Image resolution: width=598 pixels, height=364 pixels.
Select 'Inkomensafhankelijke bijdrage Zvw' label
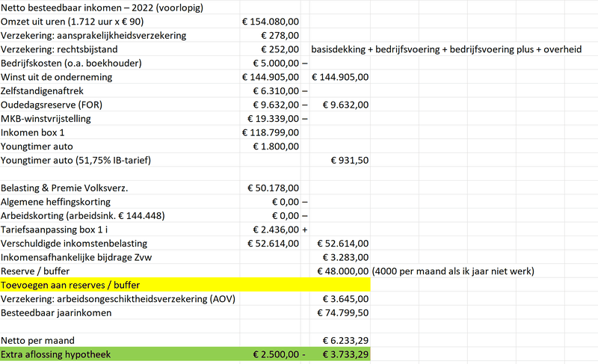point(76,257)
